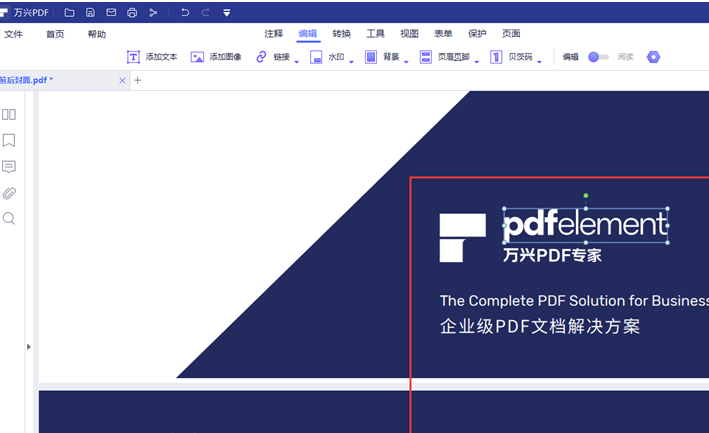Click the 链接 link tool icon
This screenshot has height=433, width=709.
(x=261, y=57)
